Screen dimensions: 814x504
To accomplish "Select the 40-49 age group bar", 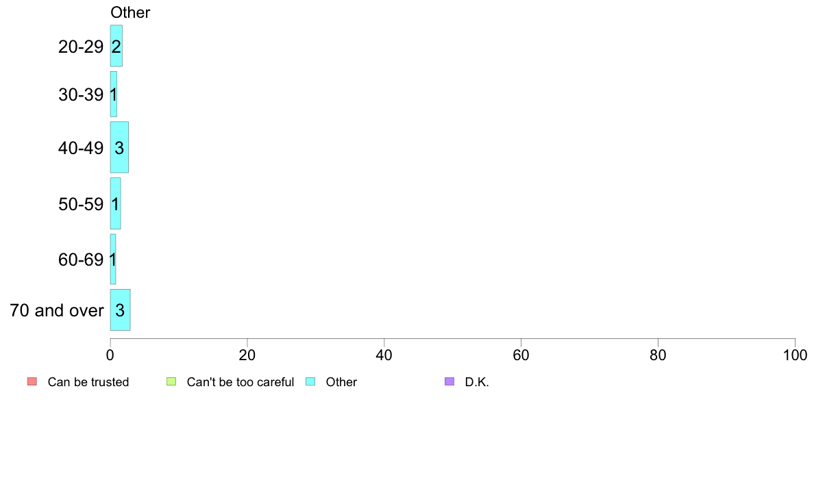I will coord(119,147).
